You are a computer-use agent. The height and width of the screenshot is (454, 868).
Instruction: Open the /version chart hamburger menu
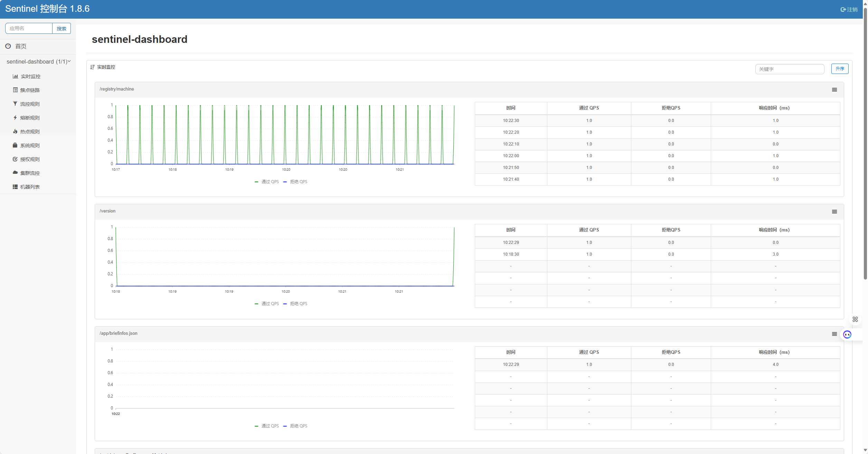click(834, 212)
